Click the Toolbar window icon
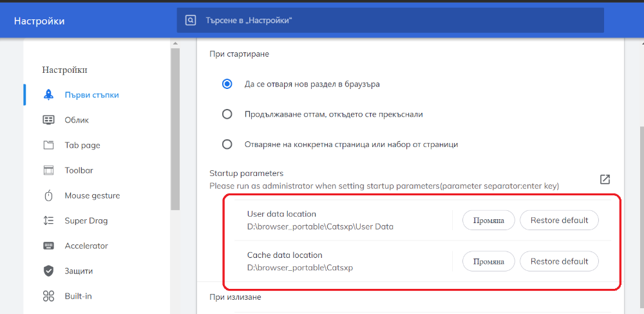The image size is (644, 314). point(48,170)
